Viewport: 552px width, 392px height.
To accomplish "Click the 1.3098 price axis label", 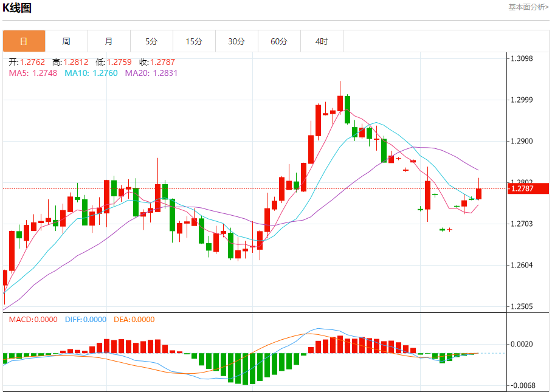I will (x=522, y=58).
